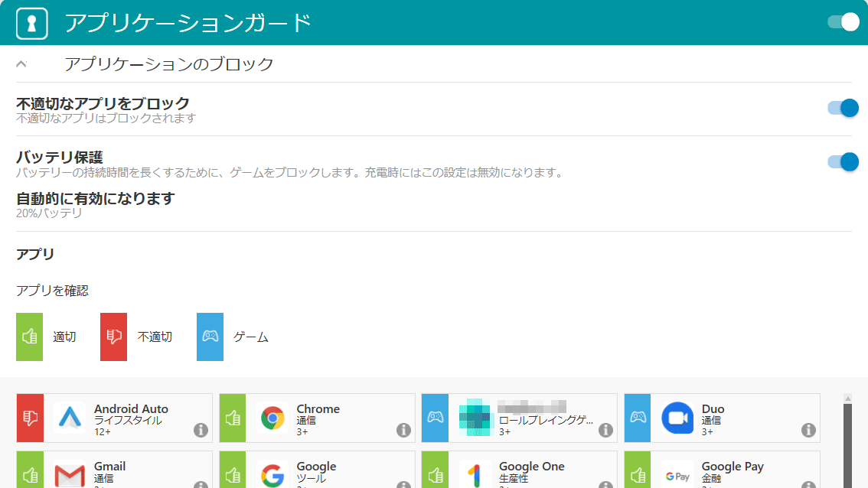
Task: Click the Google Pay app icon
Action: (677, 476)
